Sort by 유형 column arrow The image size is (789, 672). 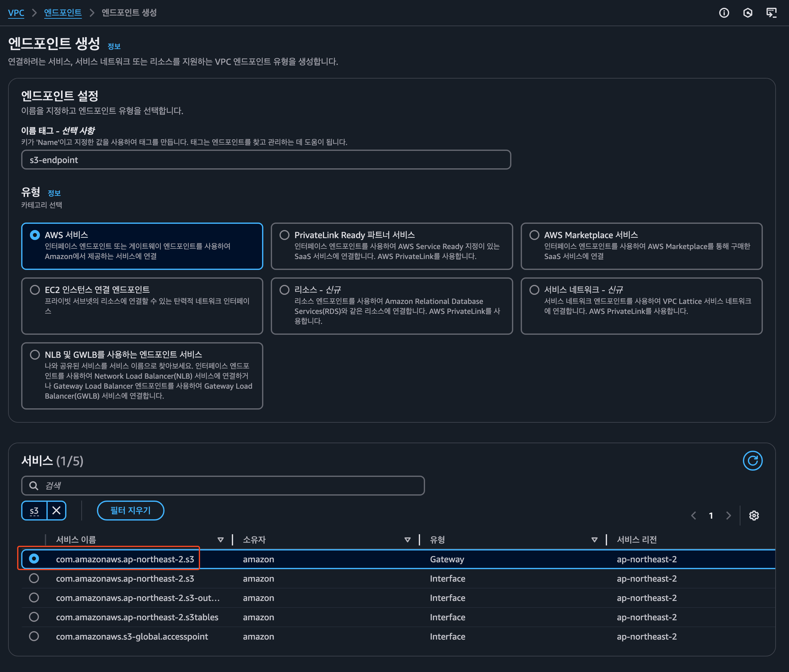click(594, 540)
